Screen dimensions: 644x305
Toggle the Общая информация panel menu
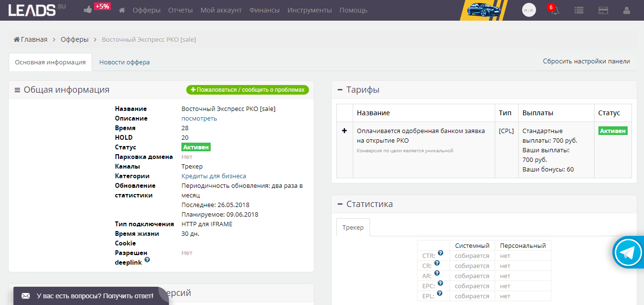pyautogui.click(x=17, y=90)
